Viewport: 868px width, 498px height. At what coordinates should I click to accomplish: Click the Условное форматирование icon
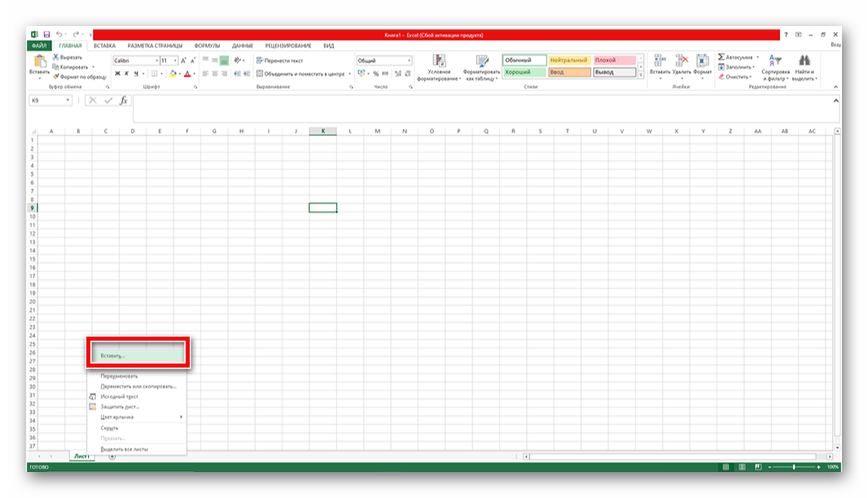click(439, 61)
